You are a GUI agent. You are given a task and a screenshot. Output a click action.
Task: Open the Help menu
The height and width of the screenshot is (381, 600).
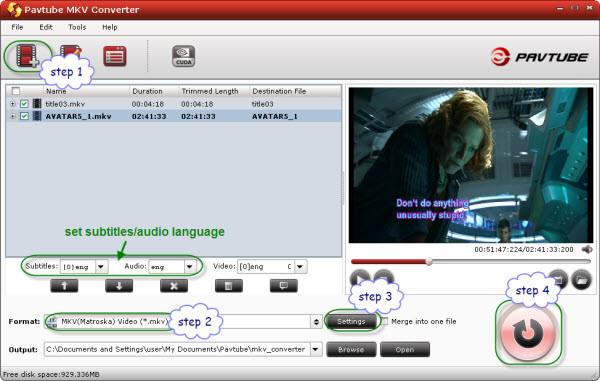click(109, 27)
